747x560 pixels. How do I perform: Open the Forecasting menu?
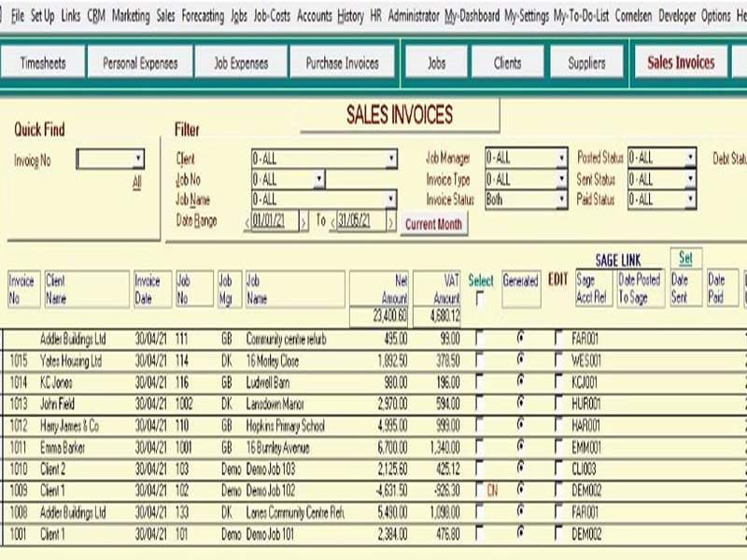tap(203, 16)
